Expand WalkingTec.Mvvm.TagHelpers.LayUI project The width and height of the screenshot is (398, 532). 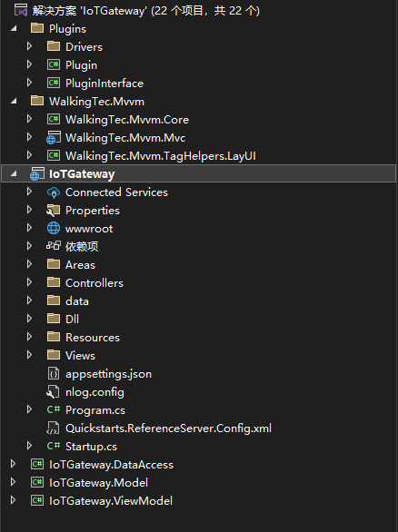coord(30,155)
